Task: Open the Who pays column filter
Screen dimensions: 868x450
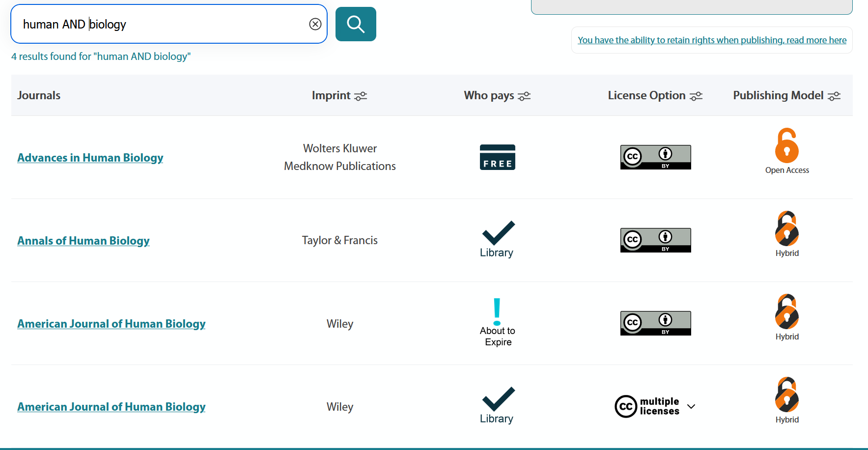Action: [x=525, y=96]
